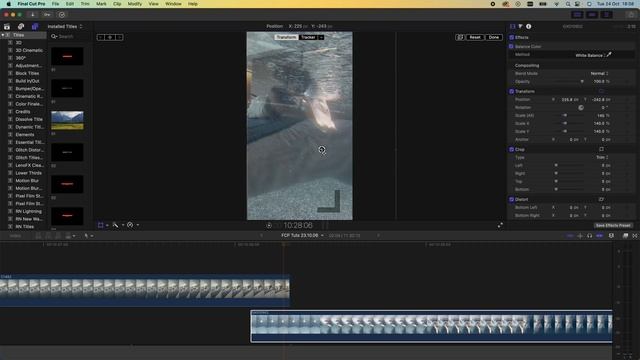Click the keyword editor key icon

pos(47,15)
